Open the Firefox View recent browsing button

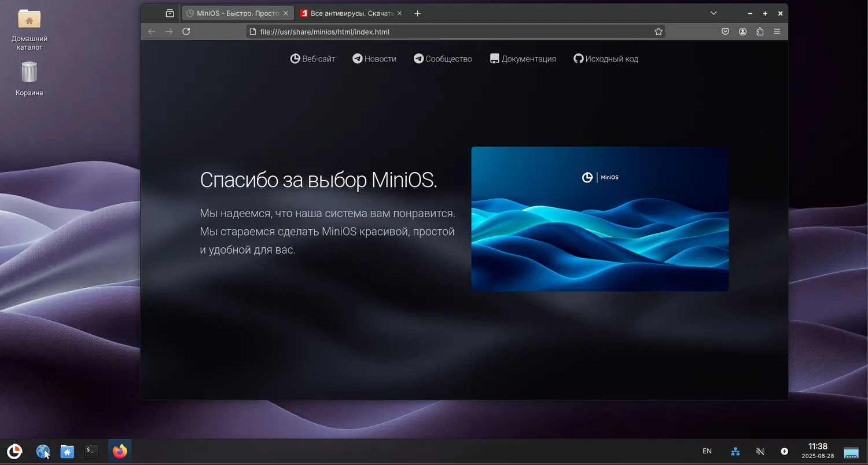(170, 13)
